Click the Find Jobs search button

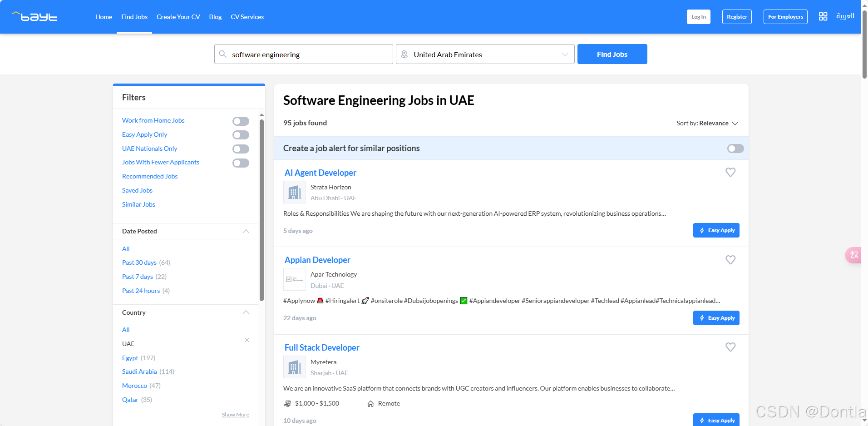point(612,54)
